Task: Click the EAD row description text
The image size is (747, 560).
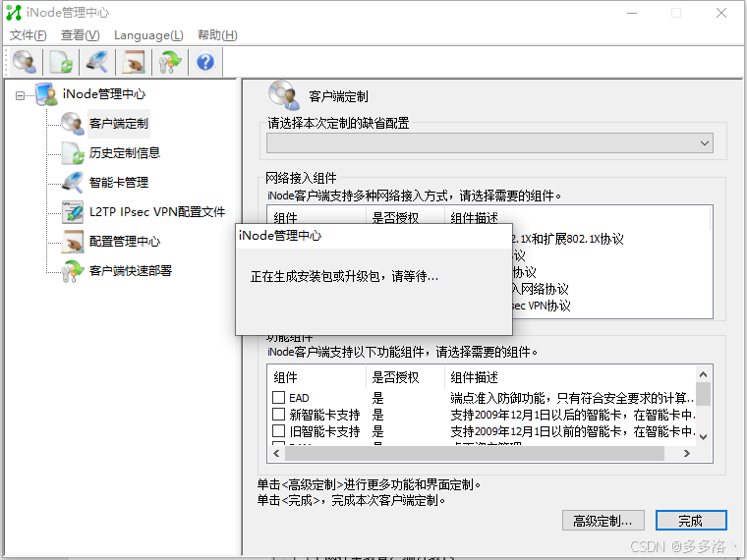Action: [572, 398]
